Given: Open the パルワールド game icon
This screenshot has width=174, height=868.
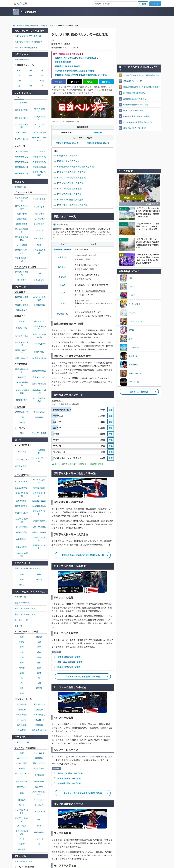Looking at the screenshot, I should point(124,347).
